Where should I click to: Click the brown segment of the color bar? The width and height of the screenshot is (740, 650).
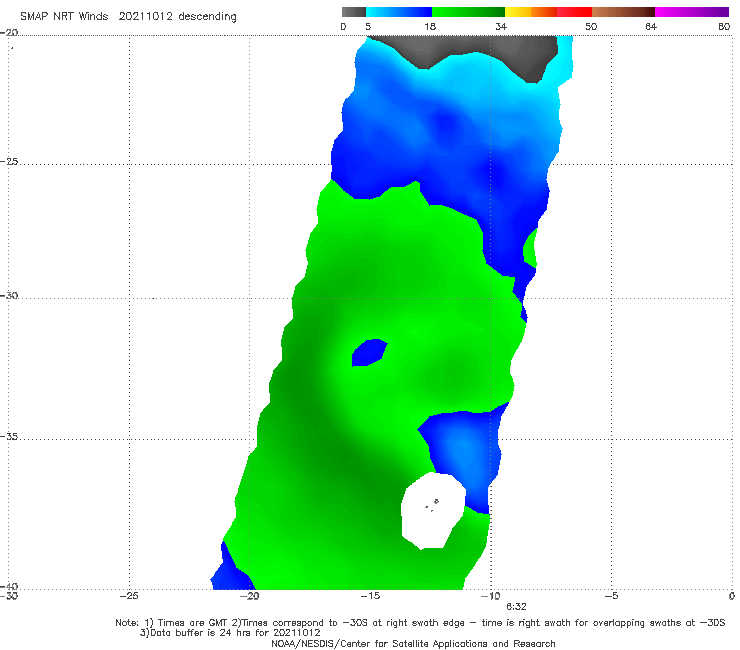click(x=623, y=12)
